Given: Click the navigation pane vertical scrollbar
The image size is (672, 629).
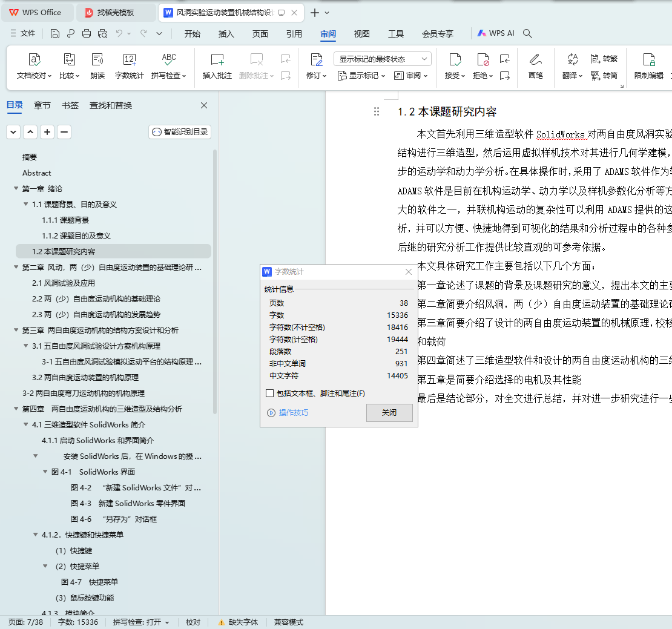Looking at the screenshot, I should (x=215, y=281).
